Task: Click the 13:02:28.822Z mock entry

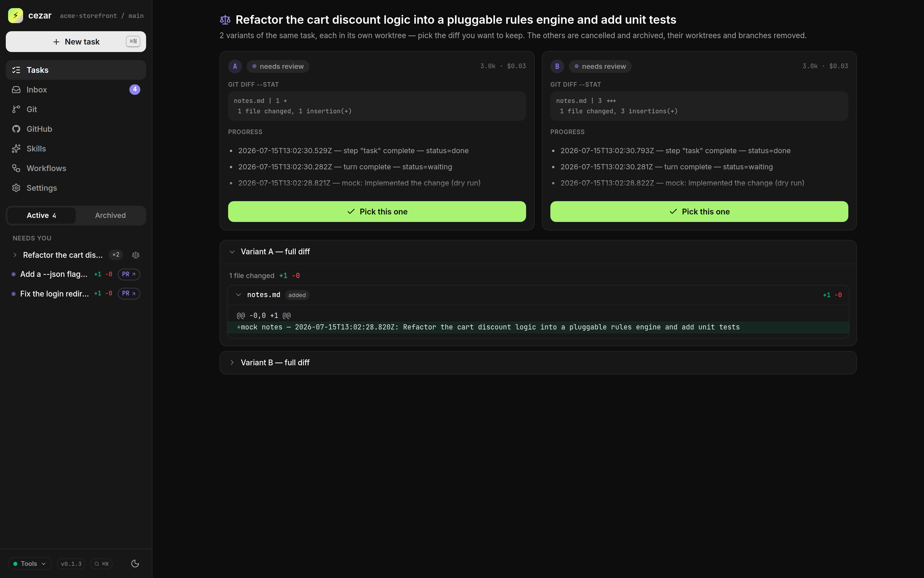Action: (682, 183)
